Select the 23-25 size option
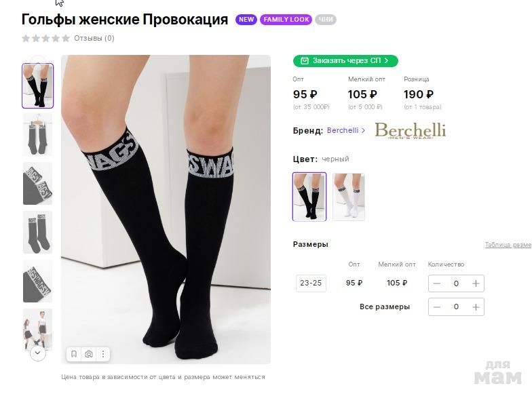 [311, 283]
